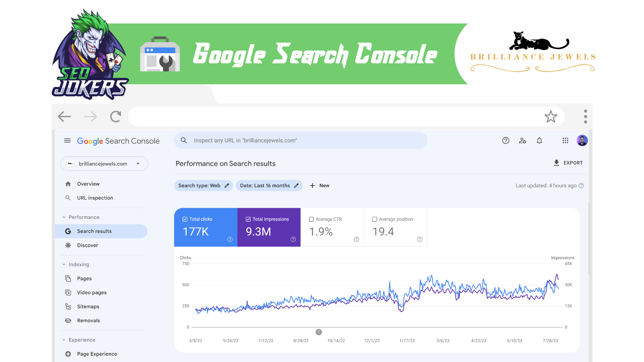644x362 pixels.
Task: Add a New filter
Action: 319,186
